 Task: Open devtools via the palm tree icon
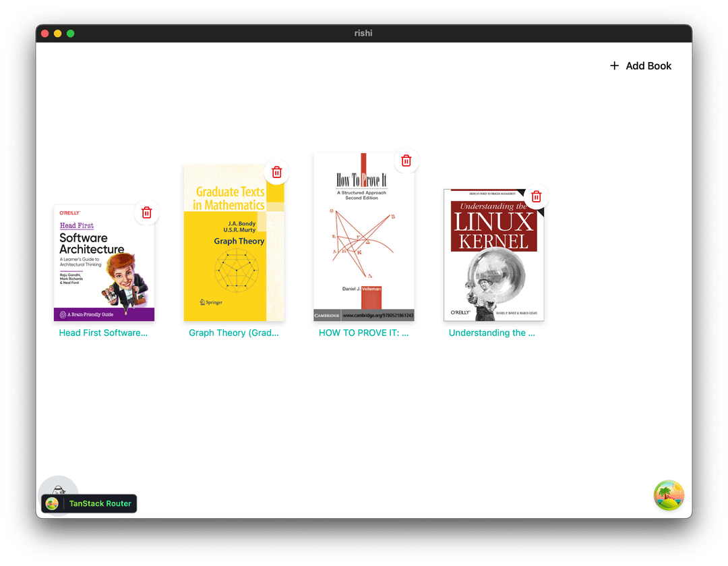(x=669, y=495)
